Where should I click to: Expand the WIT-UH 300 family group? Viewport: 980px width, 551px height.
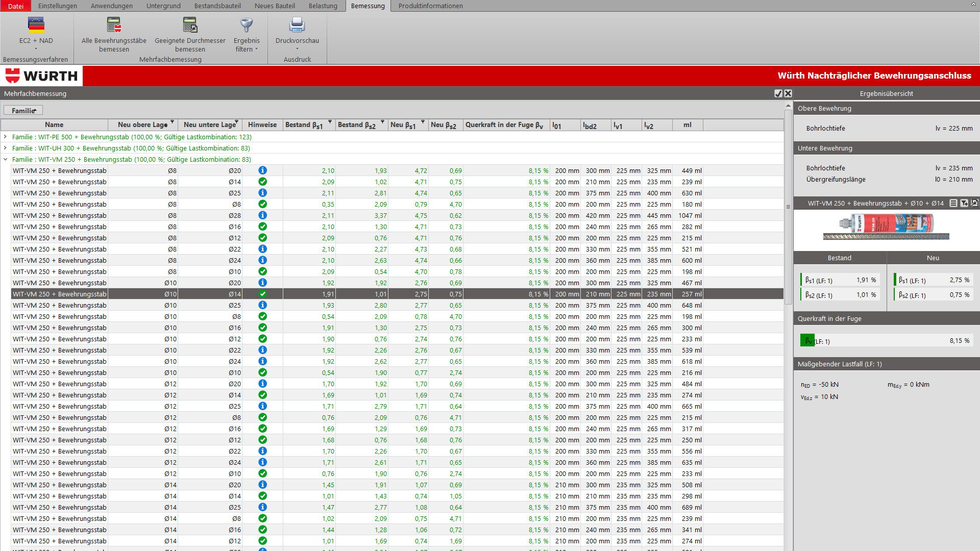click(6, 148)
